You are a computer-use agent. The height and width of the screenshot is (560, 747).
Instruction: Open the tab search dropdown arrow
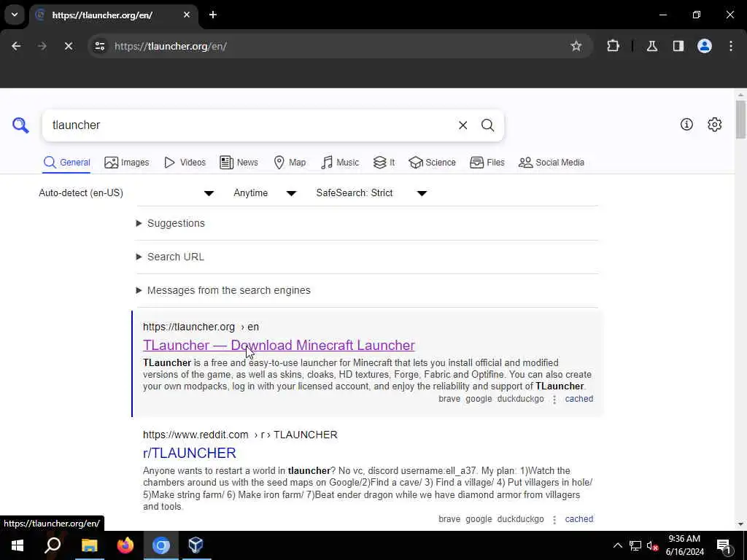click(x=15, y=15)
